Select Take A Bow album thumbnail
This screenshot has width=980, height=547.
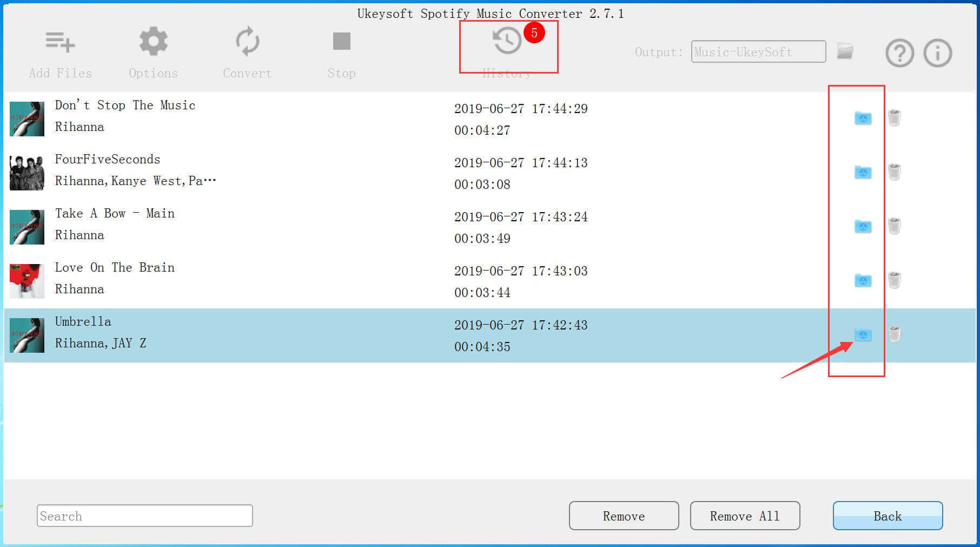tap(27, 227)
